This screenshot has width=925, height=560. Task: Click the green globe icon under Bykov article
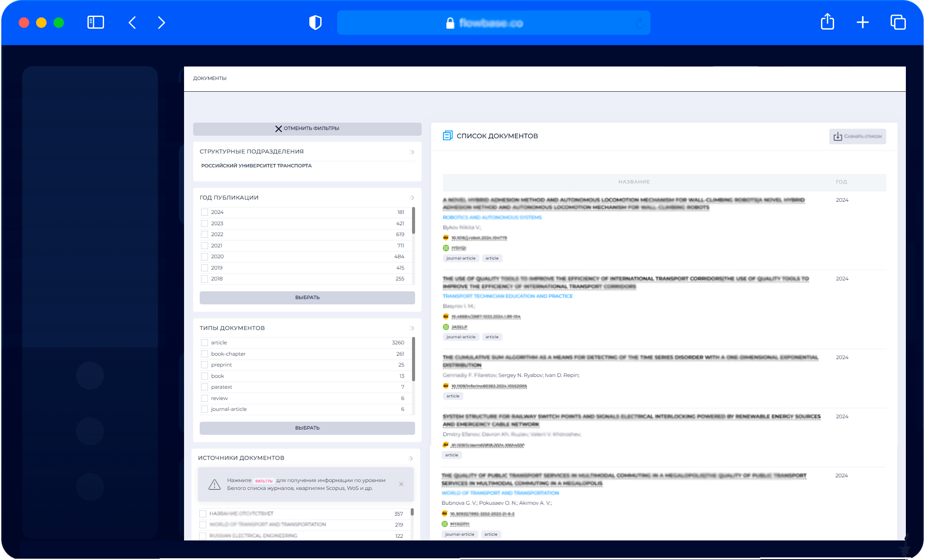point(446,248)
